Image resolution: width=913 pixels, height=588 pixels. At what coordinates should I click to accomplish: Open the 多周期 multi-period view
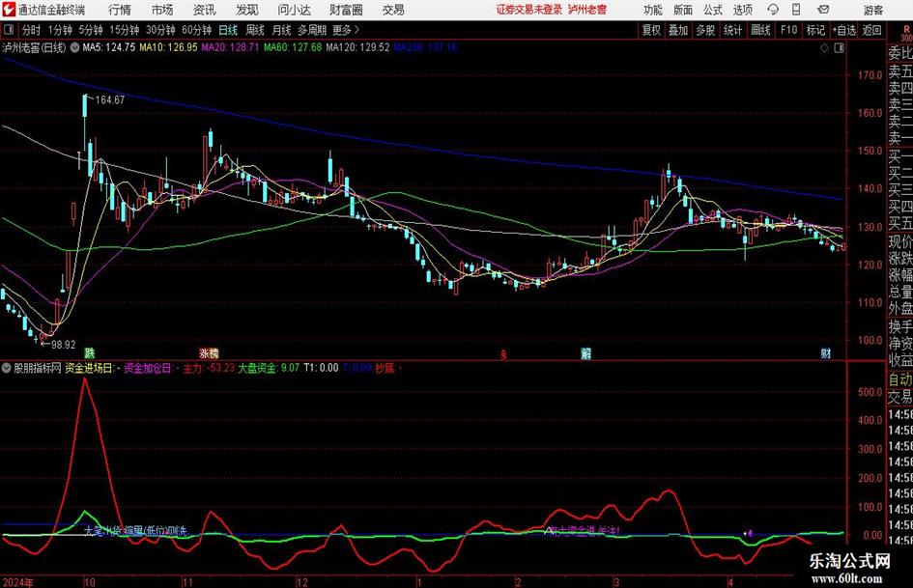[312, 30]
